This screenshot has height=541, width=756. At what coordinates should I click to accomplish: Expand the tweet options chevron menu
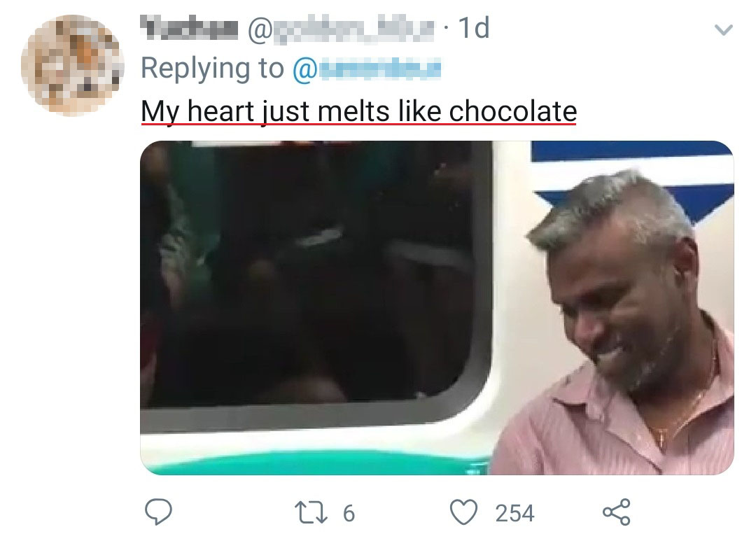coord(724,30)
